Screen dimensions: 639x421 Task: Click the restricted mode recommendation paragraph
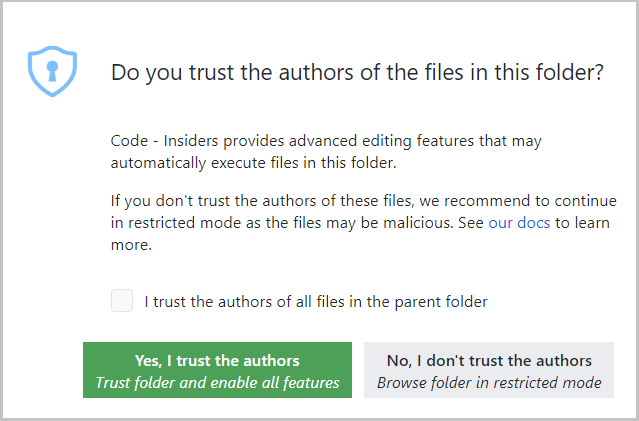point(360,222)
